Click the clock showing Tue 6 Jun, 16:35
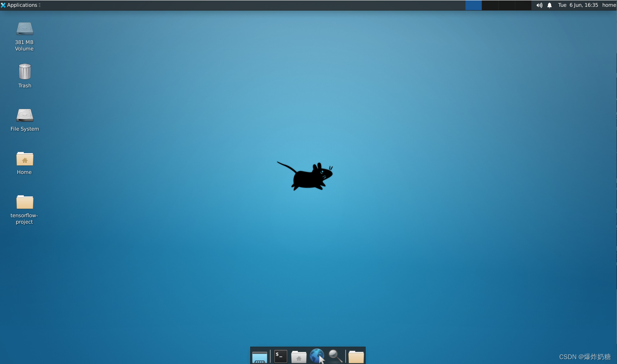This screenshot has width=617, height=364. coord(578,5)
